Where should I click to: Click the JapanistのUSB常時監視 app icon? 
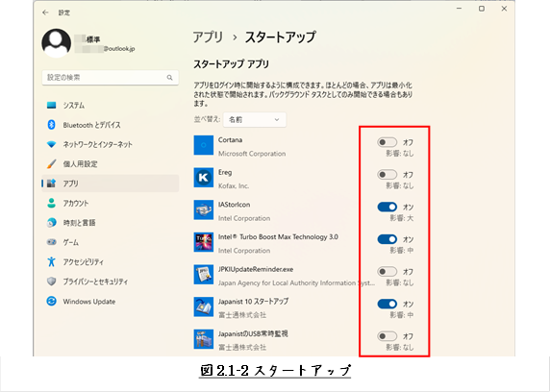click(x=204, y=339)
